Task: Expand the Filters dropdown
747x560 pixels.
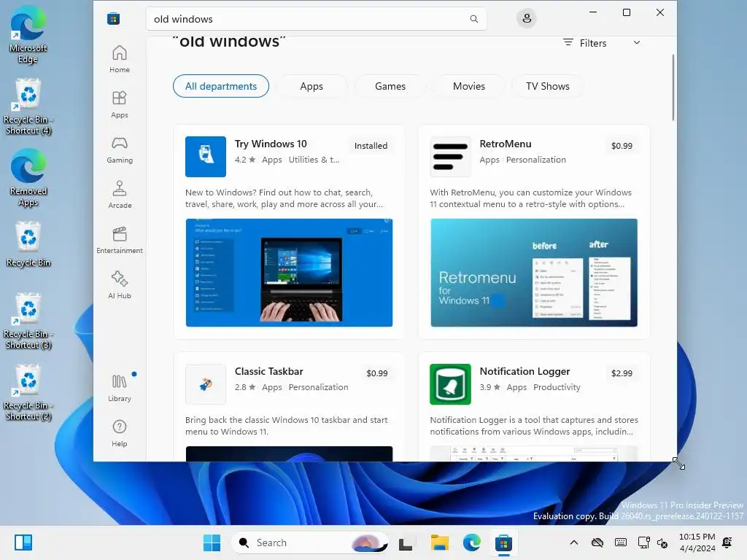Action: click(x=601, y=43)
